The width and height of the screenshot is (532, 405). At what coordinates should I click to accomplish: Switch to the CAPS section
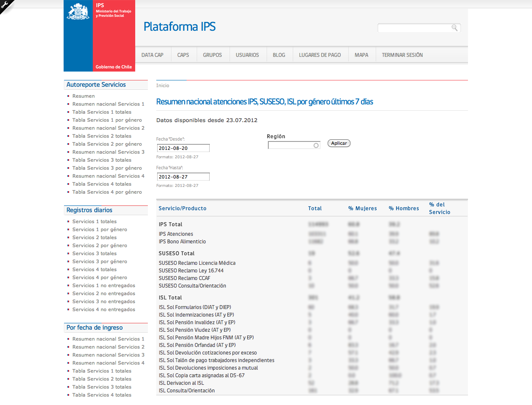coord(183,55)
